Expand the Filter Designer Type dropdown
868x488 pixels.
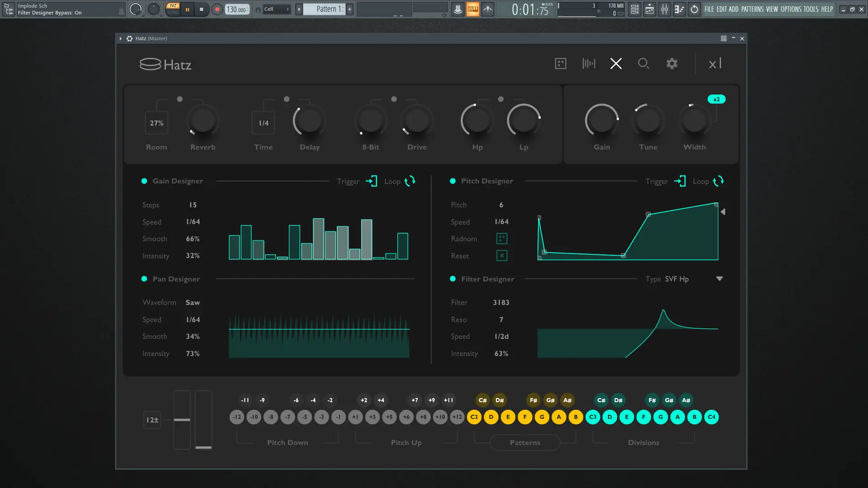coord(719,279)
